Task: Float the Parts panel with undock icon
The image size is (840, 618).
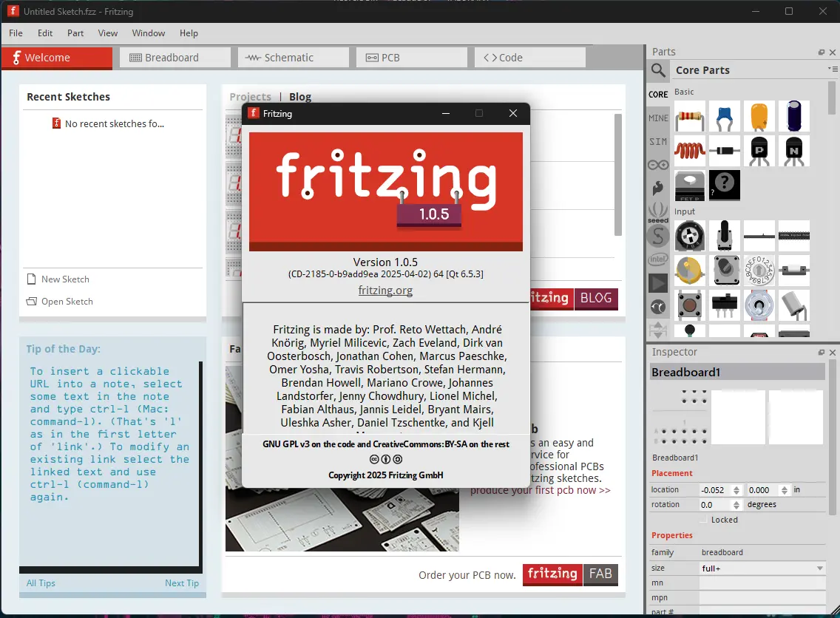Action: tap(822, 52)
